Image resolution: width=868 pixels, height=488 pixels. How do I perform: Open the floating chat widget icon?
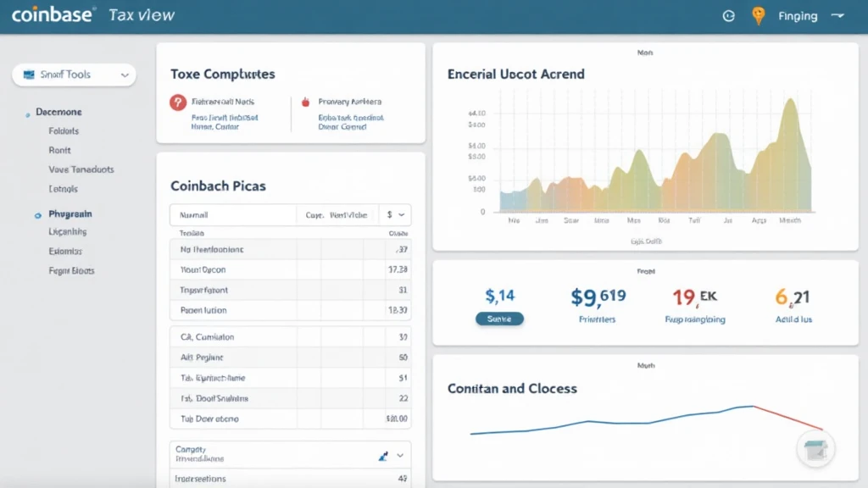point(816,448)
